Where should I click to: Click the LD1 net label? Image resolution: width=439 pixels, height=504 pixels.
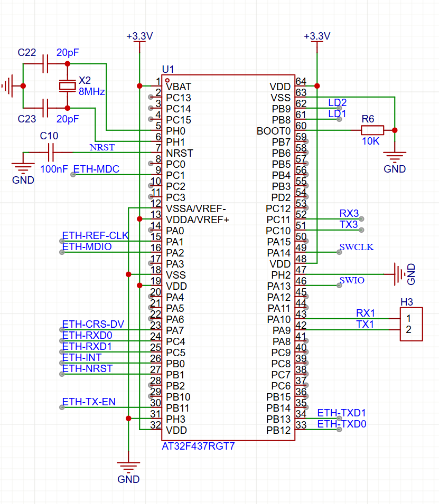pyautogui.click(x=337, y=114)
